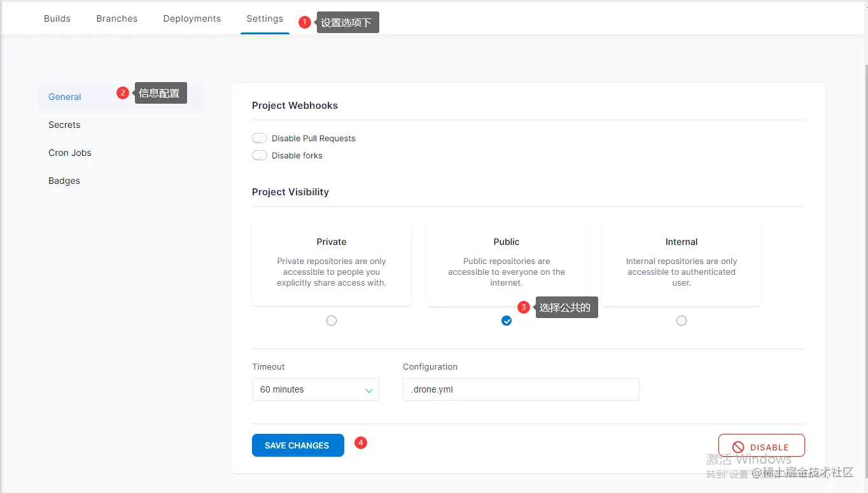
Task: Click the Private visibility card
Action: (x=332, y=264)
